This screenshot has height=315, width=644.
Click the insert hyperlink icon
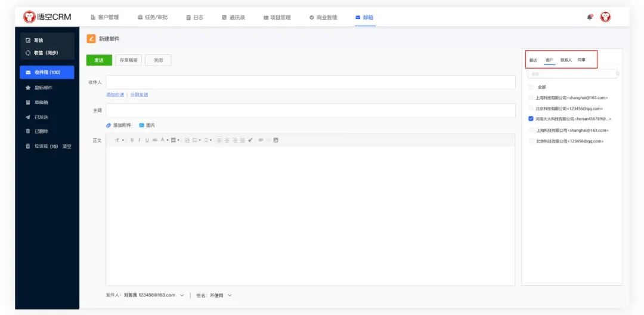pos(261,140)
